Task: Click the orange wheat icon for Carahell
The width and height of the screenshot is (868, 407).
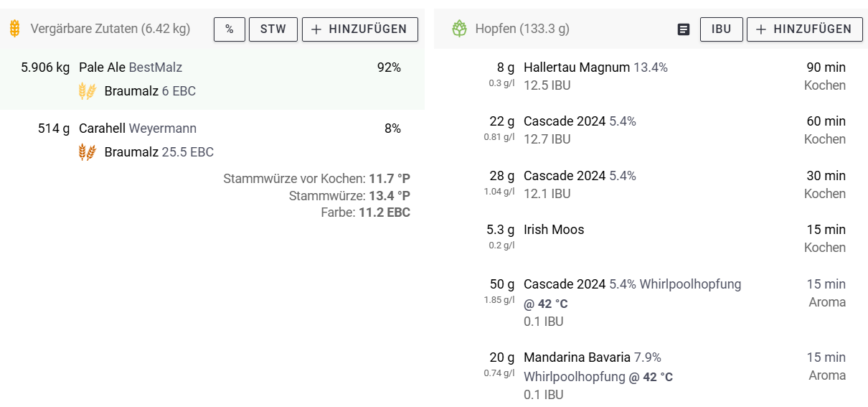Action: tap(87, 152)
